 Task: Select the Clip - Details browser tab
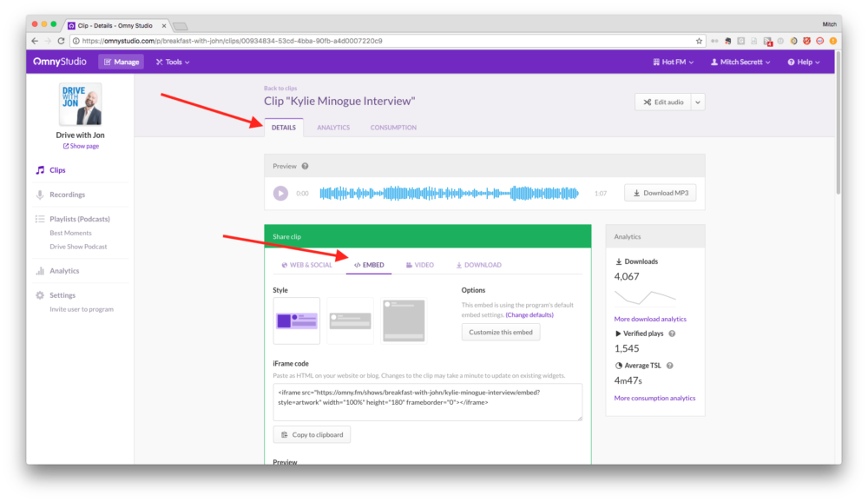(x=116, y=25)
